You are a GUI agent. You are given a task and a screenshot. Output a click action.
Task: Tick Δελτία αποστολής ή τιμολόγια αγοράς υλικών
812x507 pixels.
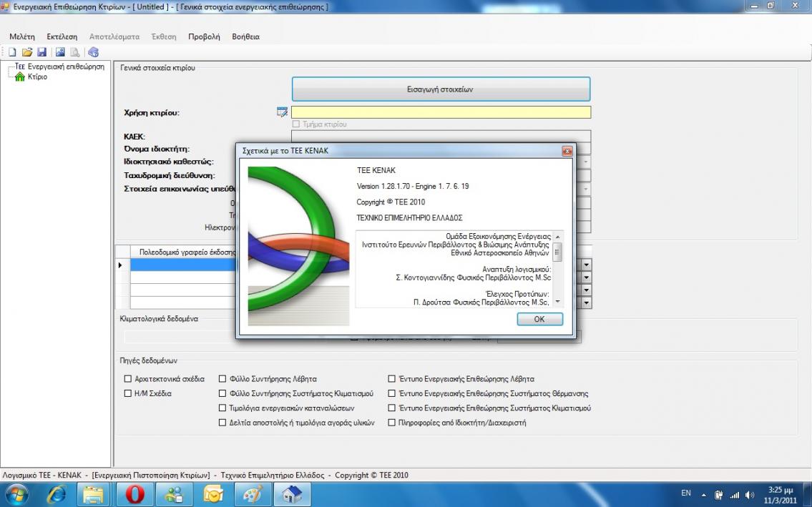pos(222,422)
